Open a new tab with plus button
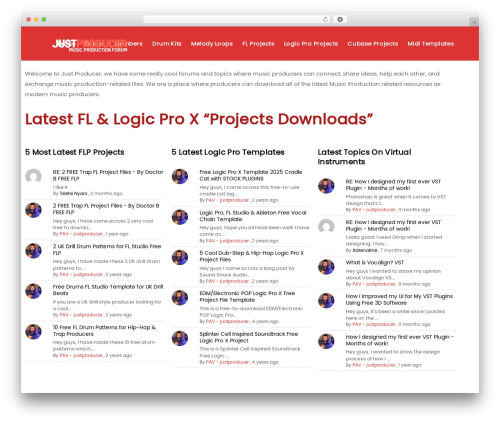 [474, 22]
